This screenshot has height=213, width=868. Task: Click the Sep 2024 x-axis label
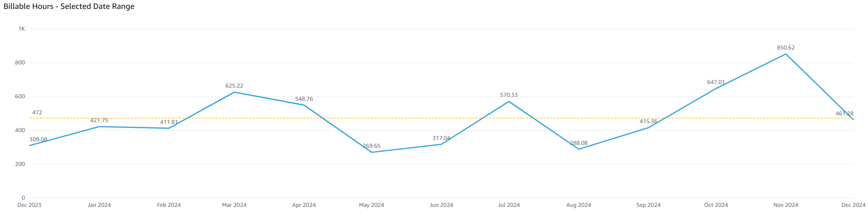pyautogui.click(x=648, y=205)
